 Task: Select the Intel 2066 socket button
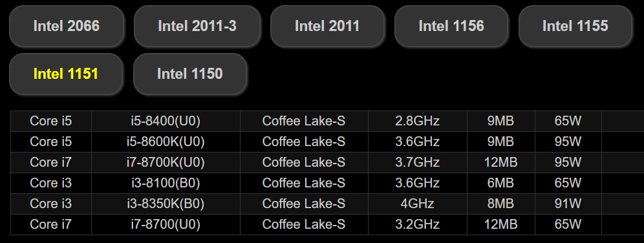pos(67,26)
